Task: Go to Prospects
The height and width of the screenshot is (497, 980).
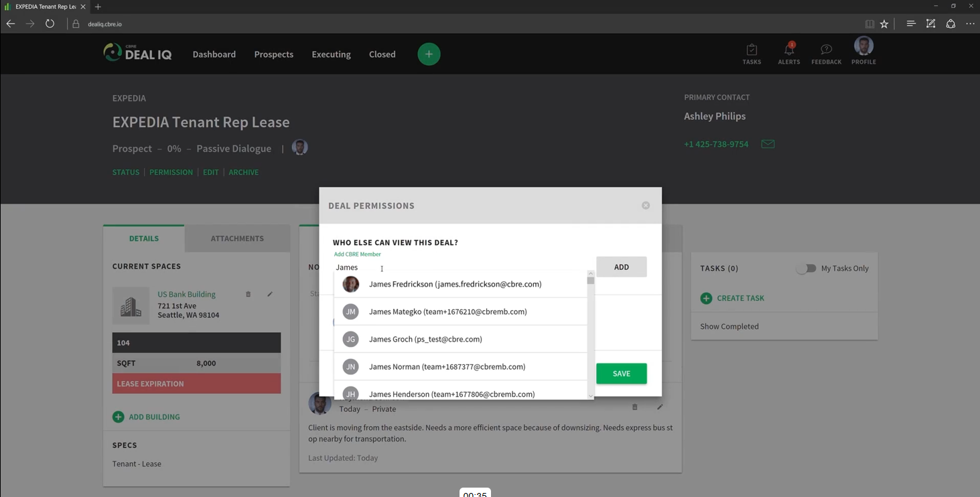Action: point(274,54)
